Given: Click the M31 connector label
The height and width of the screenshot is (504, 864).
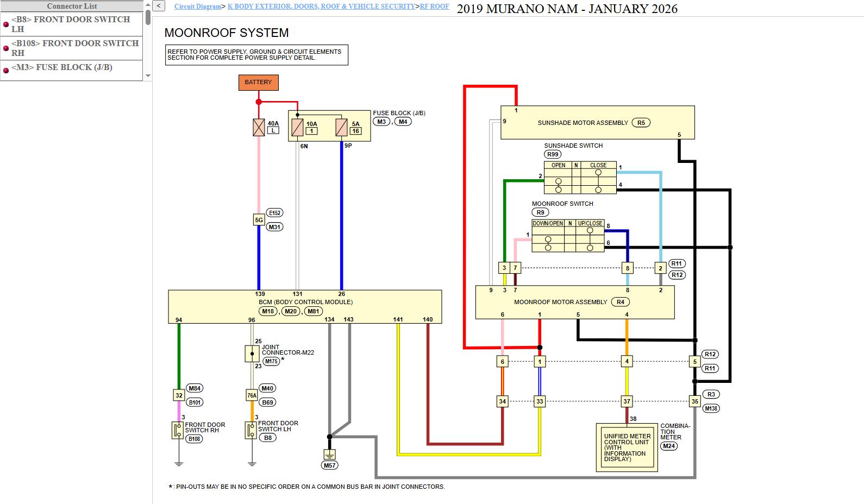Looking at the screenshot, I should [275, 227].
